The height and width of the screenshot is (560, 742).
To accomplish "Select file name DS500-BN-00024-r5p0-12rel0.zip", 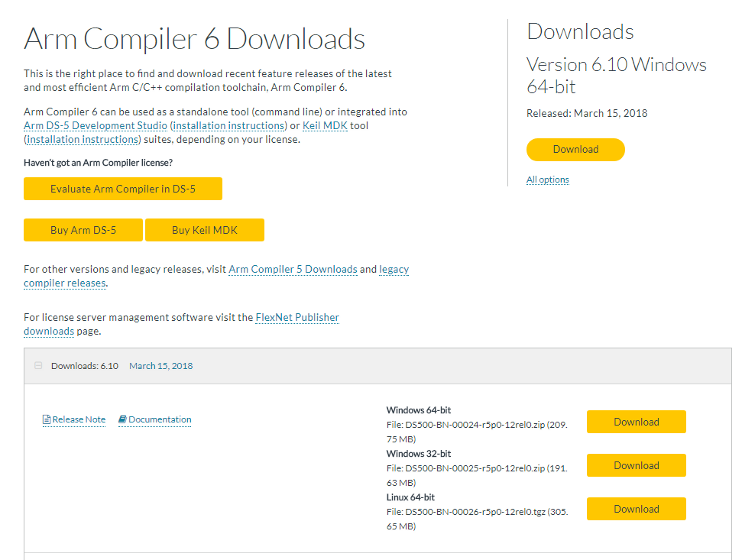I will click(475, 425).
